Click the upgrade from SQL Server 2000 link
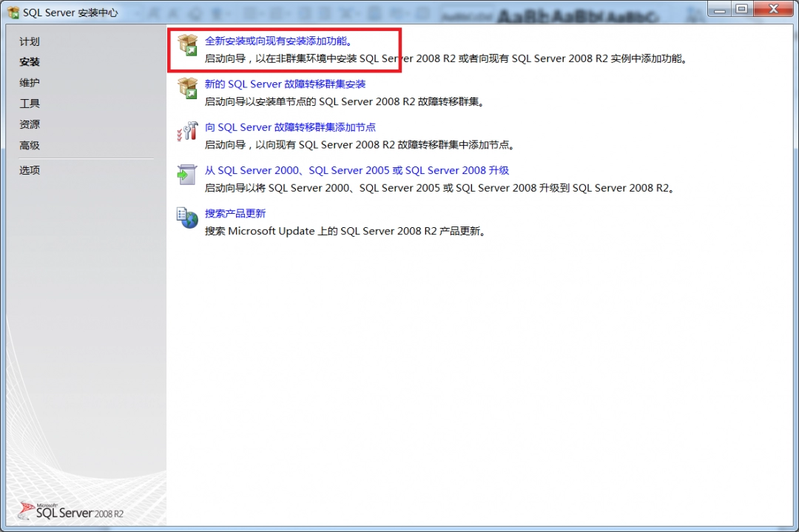 coord(357,170)
